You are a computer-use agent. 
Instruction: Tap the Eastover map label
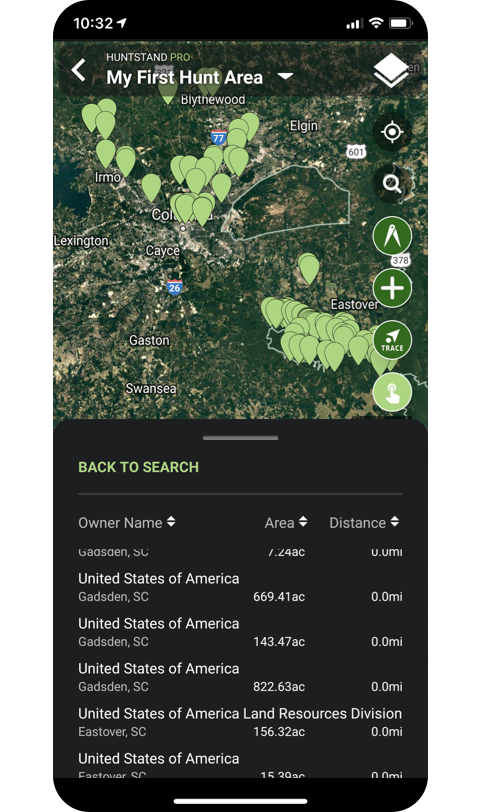point(355,304)
